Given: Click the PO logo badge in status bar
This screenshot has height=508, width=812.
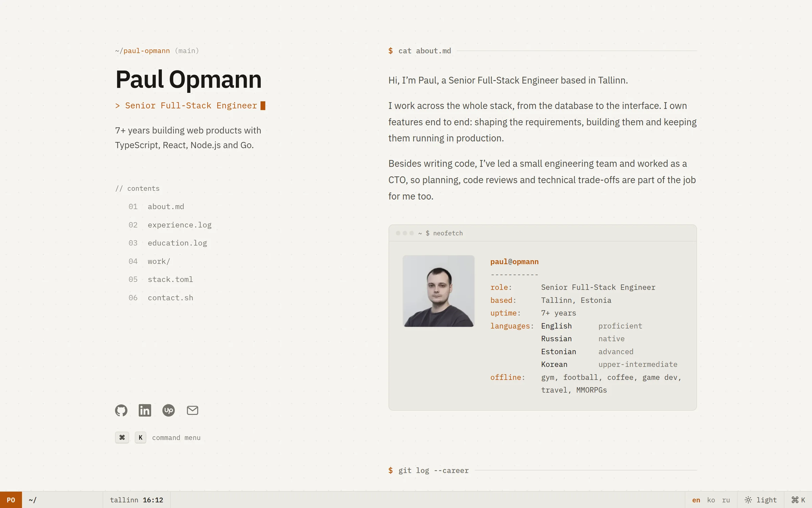Looking at the screenshot, I should pos(11,500).
